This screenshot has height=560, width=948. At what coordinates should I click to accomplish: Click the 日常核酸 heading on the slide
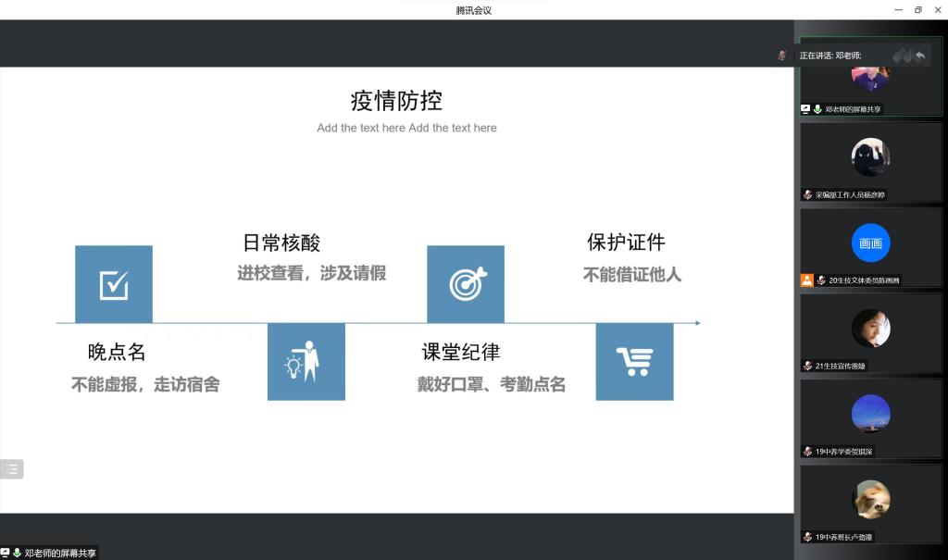[281, 243]
